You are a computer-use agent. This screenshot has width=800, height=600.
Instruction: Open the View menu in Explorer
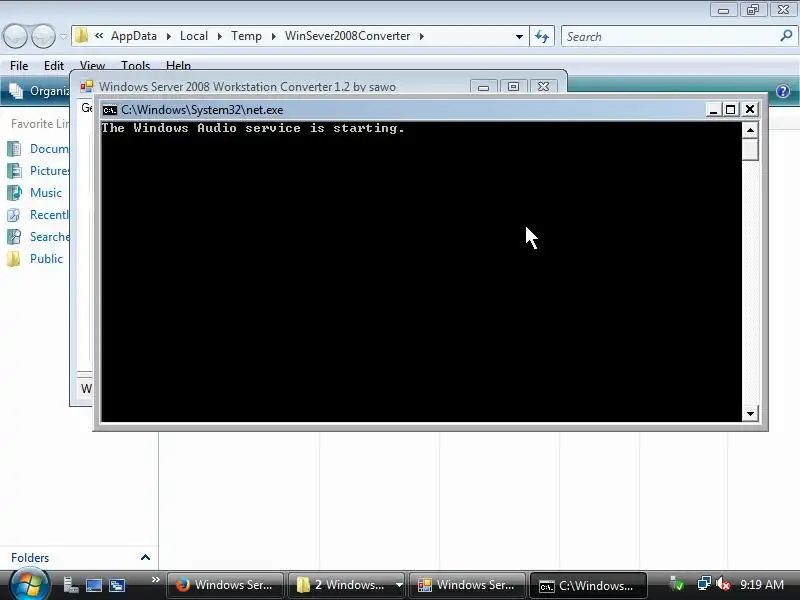(x=92, y=65)
